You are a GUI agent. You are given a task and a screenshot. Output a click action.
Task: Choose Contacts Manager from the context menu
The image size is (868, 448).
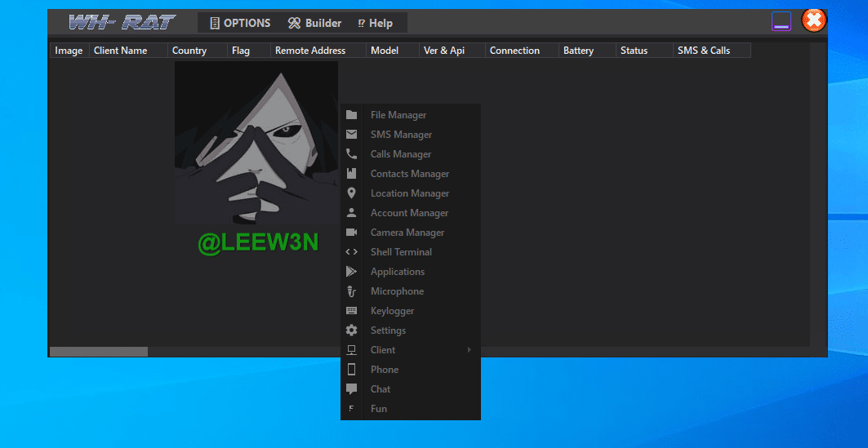(x=409, y=174)
